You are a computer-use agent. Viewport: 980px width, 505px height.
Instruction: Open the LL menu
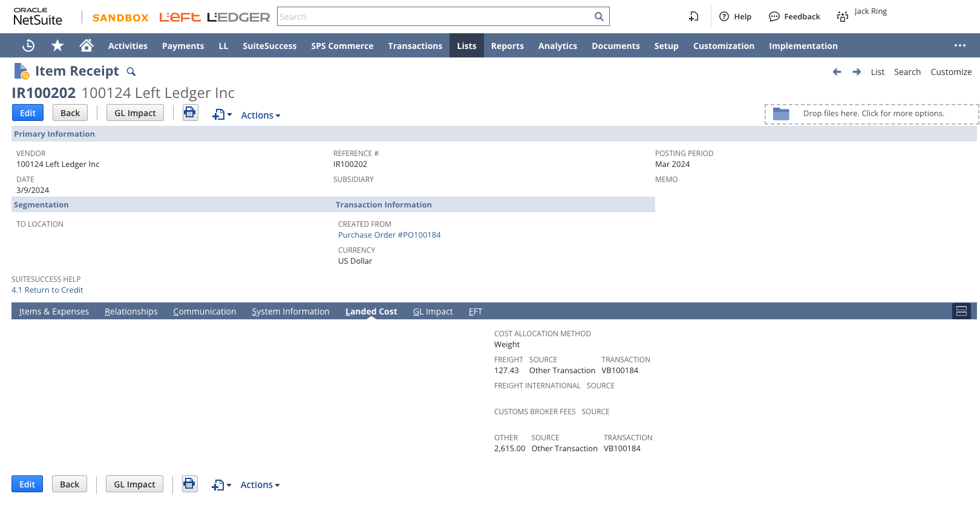(223, 46)
